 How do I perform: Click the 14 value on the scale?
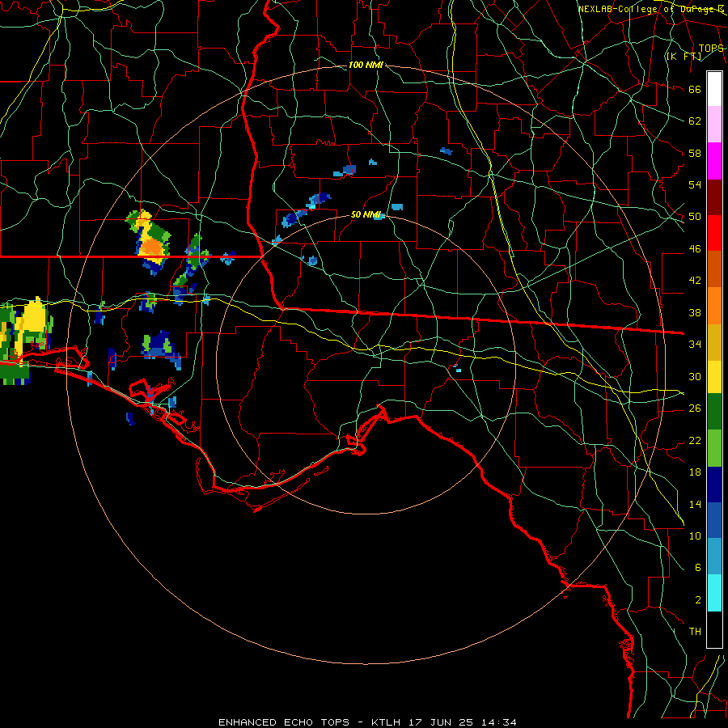pos(695,504)
